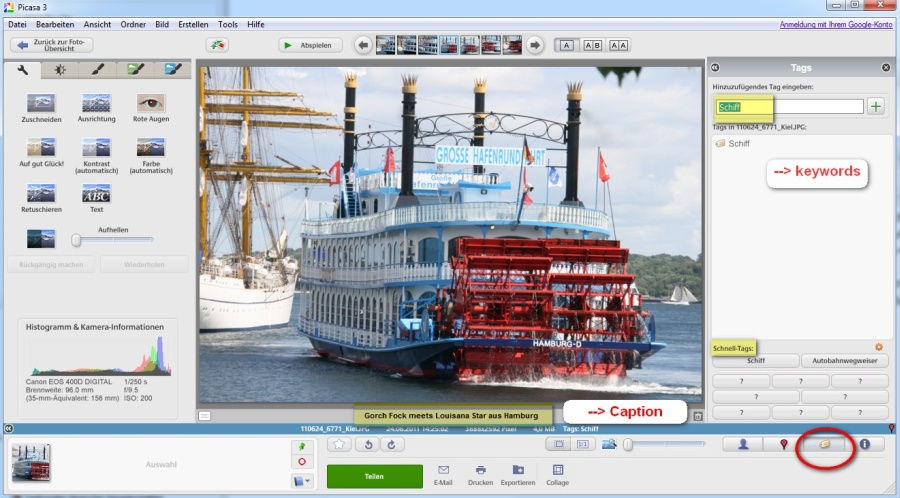Click Zurück zur Foto-Übersicht
Viewport: 900px width, 498px height.
(x=52, y=45)
